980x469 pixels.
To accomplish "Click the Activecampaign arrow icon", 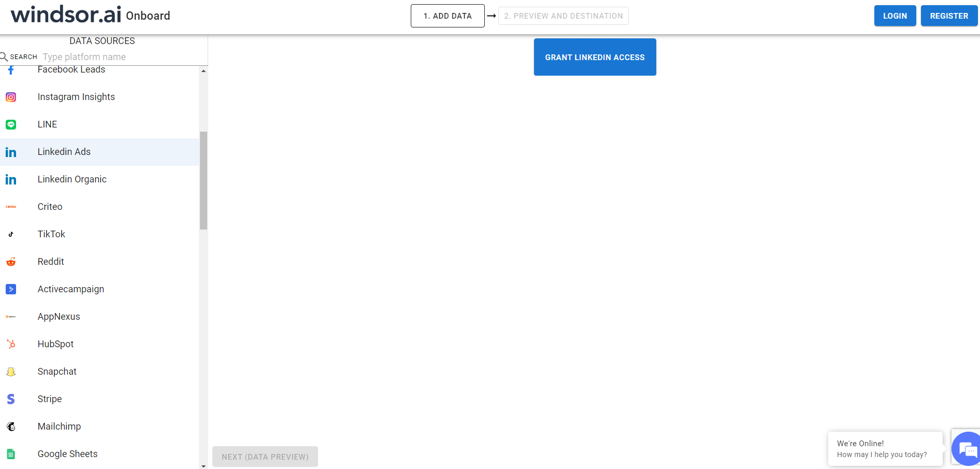I will [11, 289].
